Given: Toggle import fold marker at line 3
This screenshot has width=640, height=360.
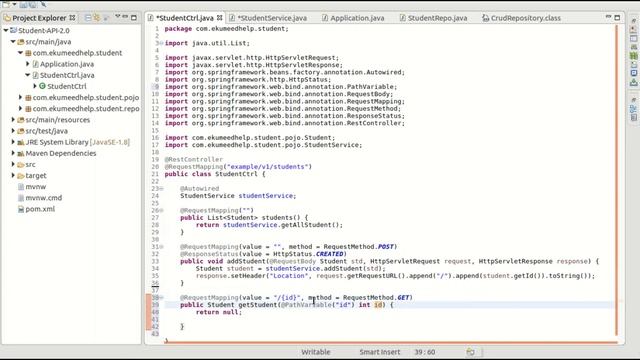Looking at the screenshot, I should tap(162, 43).
